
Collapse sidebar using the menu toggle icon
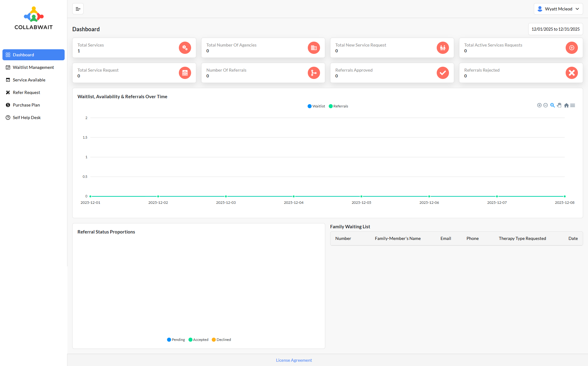78,9
